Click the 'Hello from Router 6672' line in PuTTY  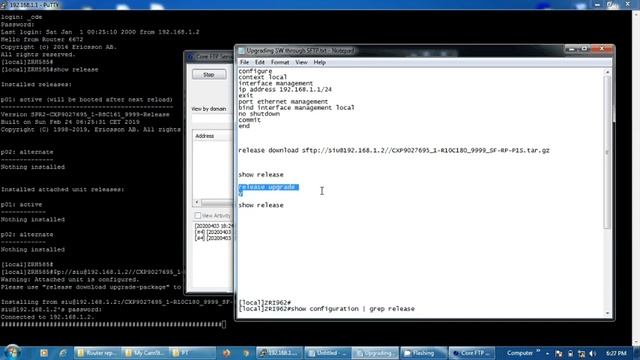(x=42, y=40)
